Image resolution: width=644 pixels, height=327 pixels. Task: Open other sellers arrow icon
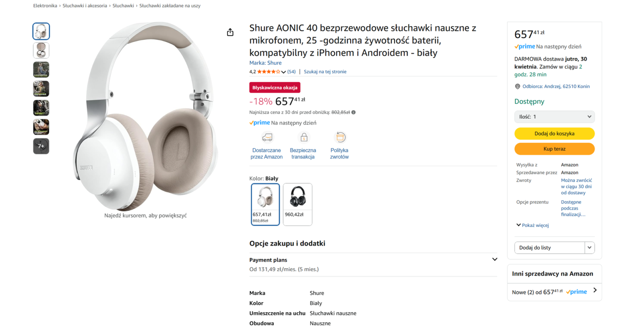595,290
